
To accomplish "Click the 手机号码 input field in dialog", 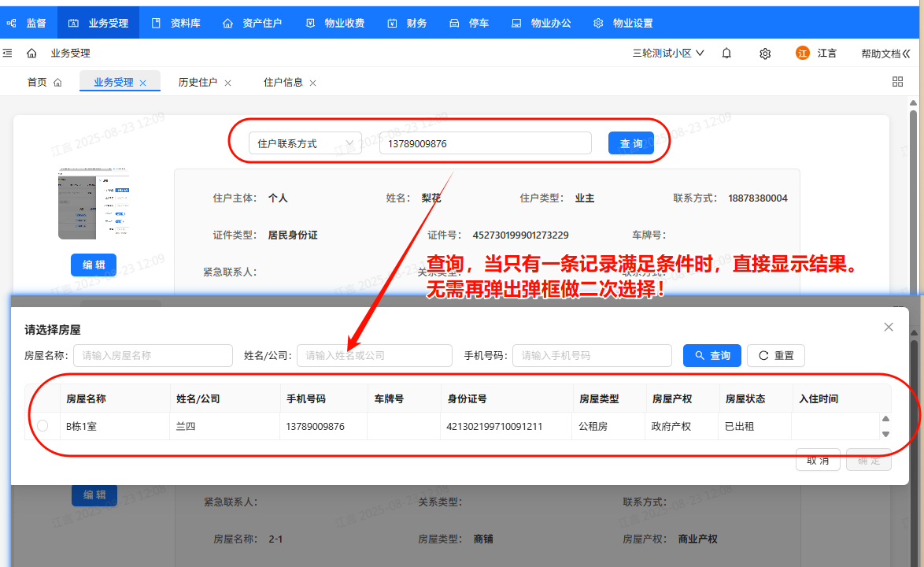I will (592, 356).
